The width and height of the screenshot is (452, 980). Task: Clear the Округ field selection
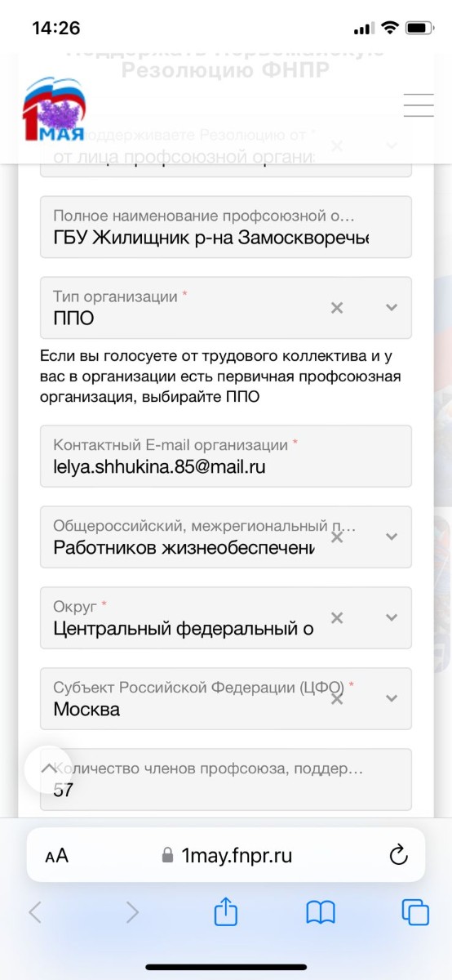click(337, 617)
